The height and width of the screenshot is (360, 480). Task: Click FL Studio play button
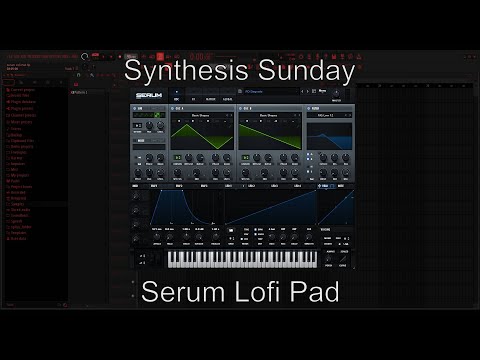pyautogui.click(x=104, y=57)
